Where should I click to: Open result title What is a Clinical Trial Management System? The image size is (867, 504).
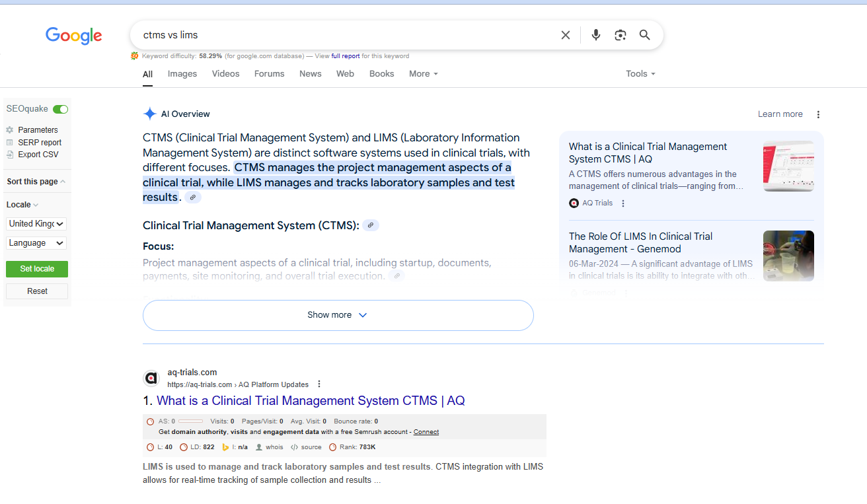(311, 401)
